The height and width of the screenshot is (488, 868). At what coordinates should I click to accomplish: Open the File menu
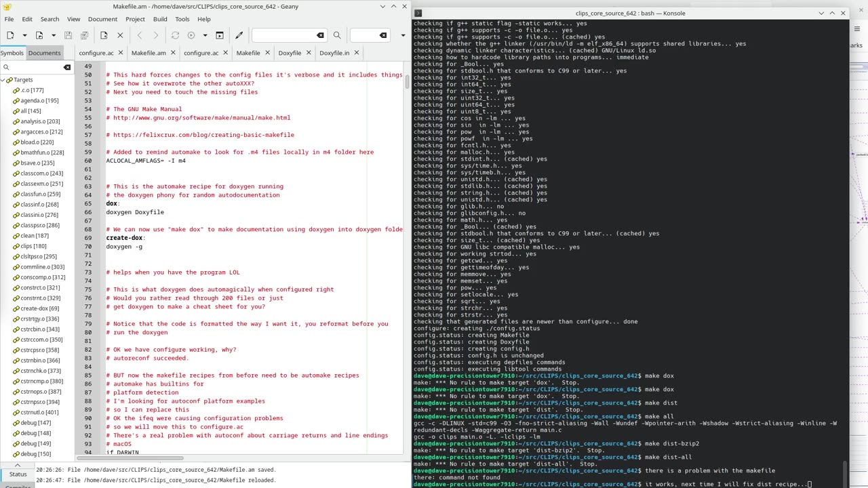[9, 19]
